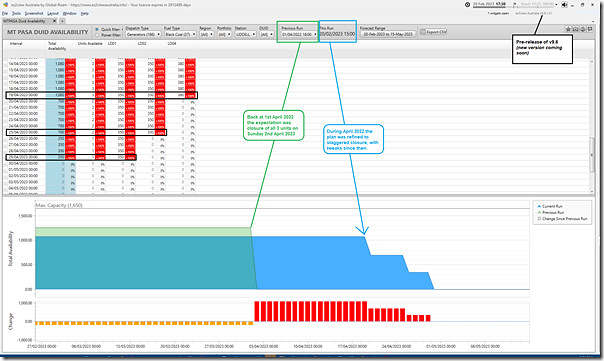Click the Export CSV icon
The image size is (604, 361).
pos(423,32)
